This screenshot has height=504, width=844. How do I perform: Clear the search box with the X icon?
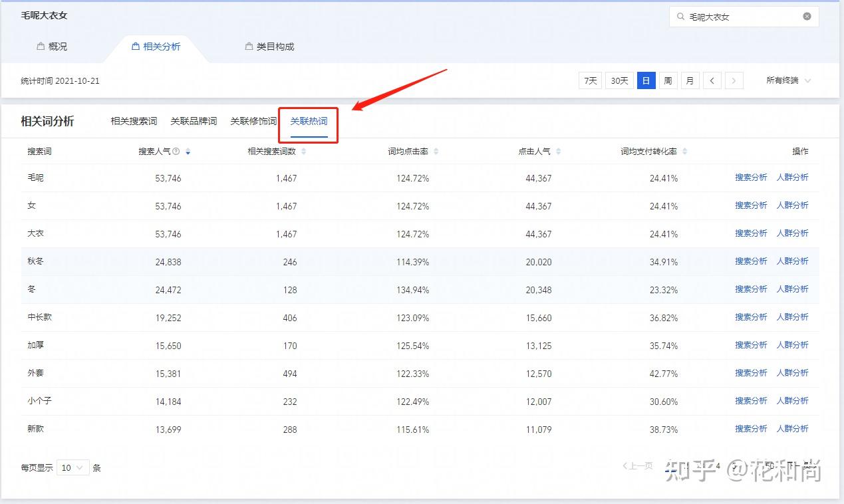807,17
